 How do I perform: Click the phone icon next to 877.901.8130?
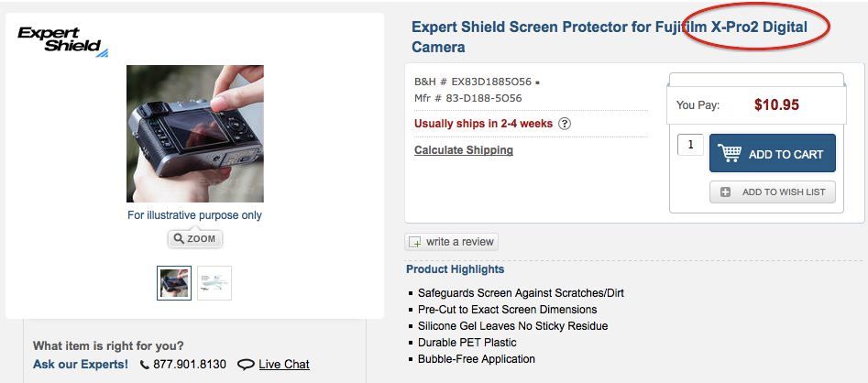pyautogui.click(x=145, y=365)
